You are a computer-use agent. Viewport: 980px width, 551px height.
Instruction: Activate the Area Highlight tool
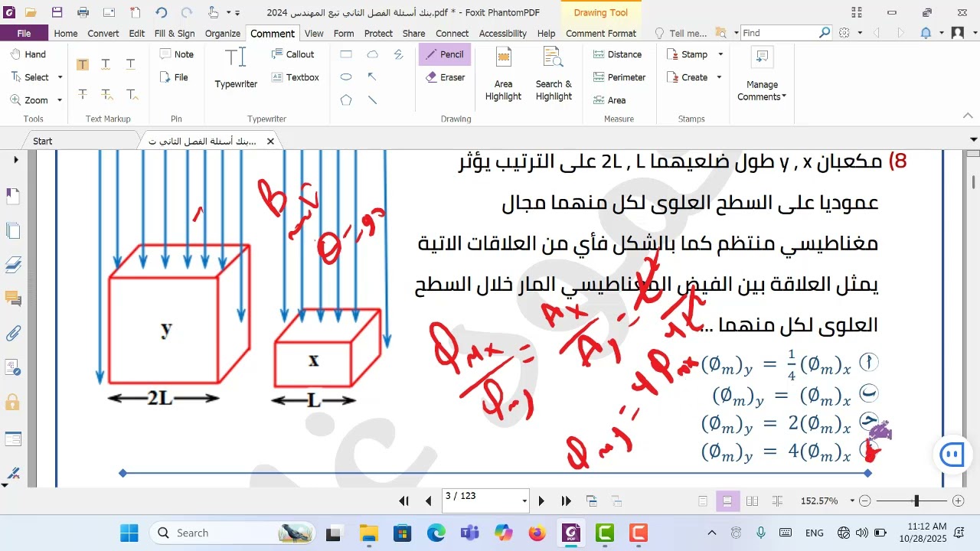pos(503,74)
